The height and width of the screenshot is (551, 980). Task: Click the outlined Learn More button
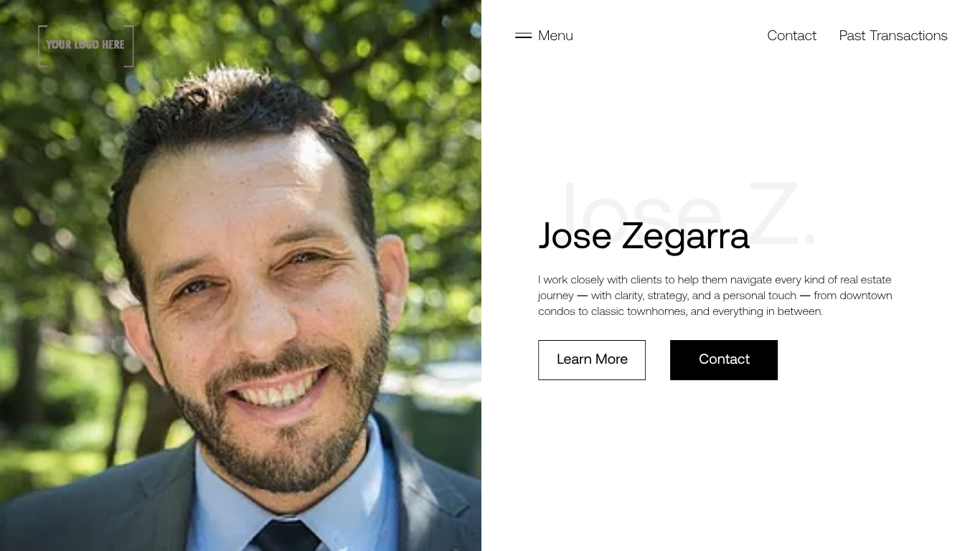pos(592,359)
